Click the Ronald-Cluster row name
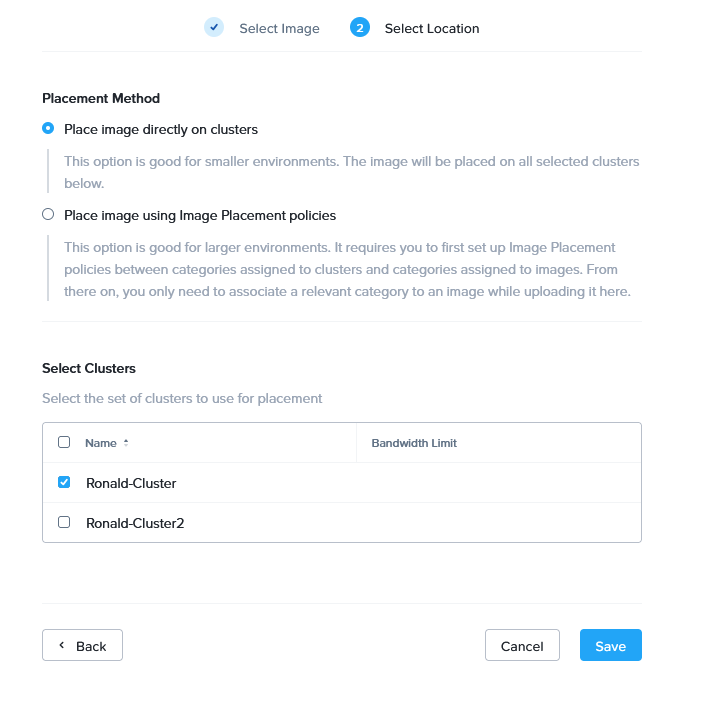 click(131, 483)
